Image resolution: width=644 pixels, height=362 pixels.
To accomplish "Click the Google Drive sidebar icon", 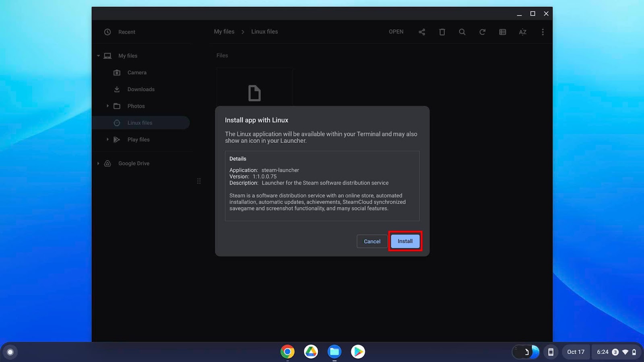I will 107,163.
